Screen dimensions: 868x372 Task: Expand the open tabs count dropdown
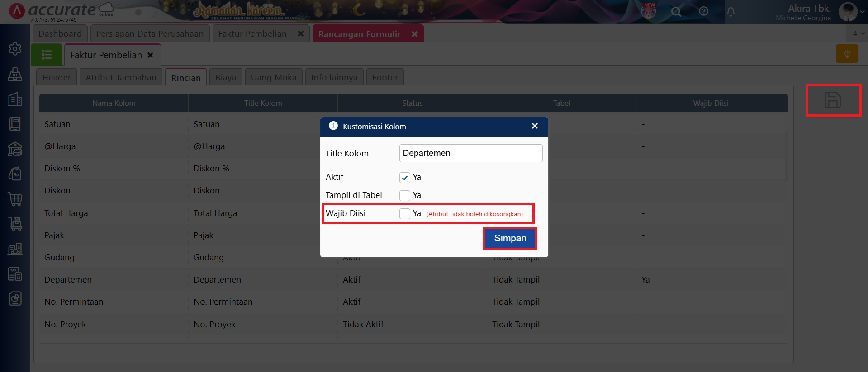858,33
